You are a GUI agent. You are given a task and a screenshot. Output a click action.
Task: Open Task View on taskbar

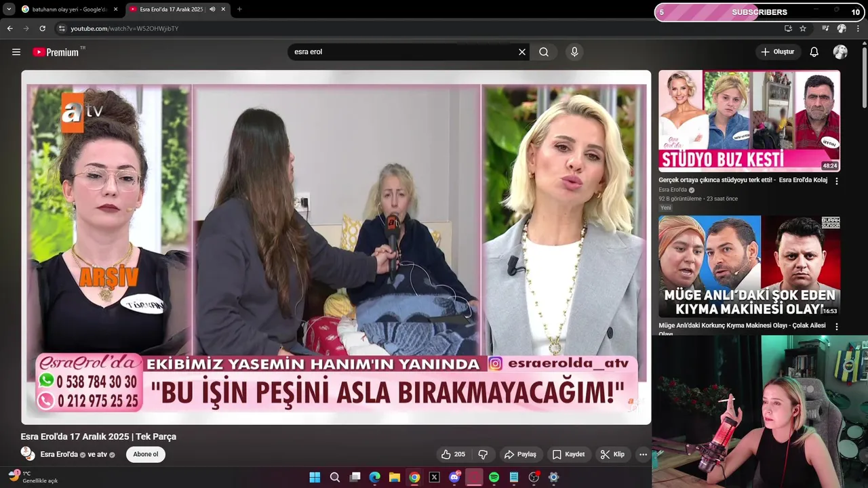(x=355, y=477)
